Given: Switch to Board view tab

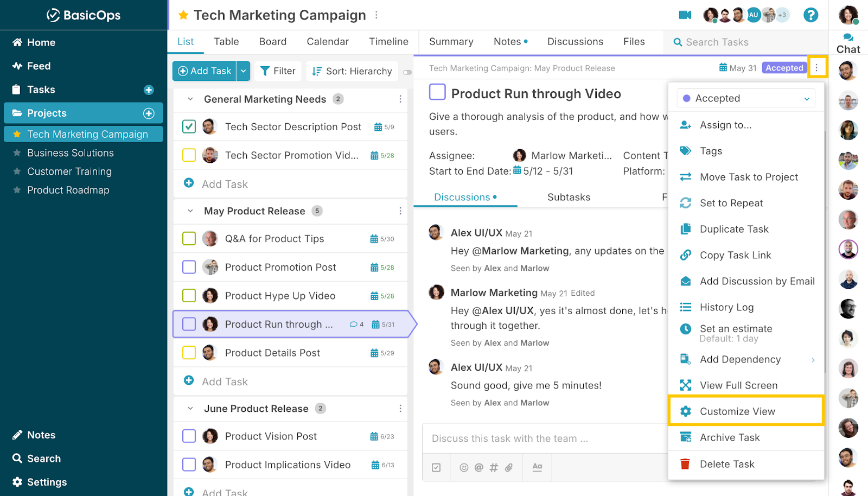Looking at the screenshot, I should pos(272,42).
